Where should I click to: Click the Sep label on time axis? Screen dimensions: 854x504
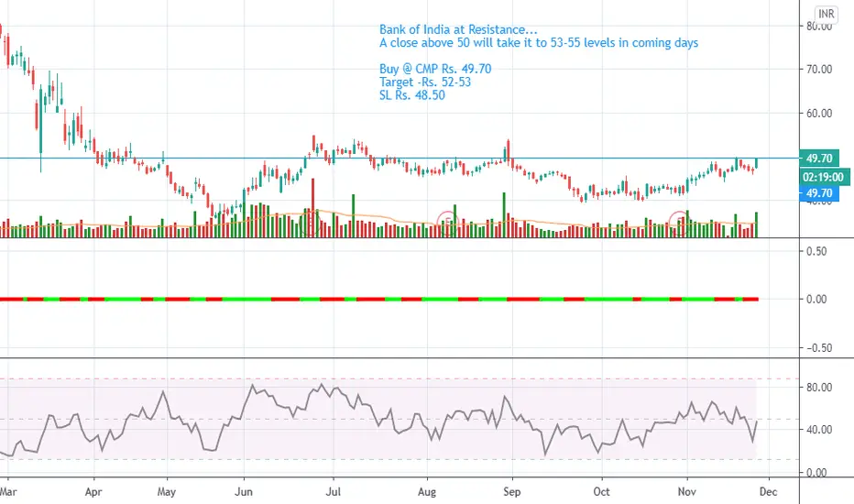coord(512,492)
